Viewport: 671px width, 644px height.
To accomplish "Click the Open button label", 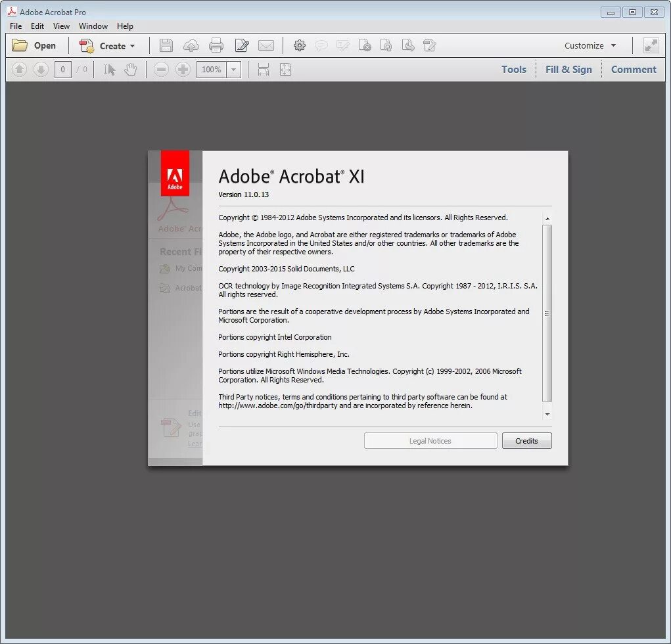I will click(x=45, y=45).
